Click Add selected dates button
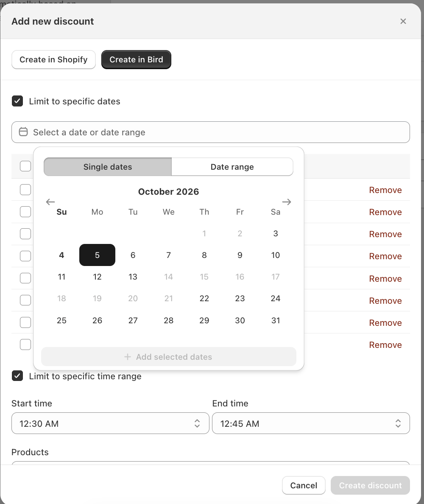The height and width of the screenshot is (504, 424). 169,357
